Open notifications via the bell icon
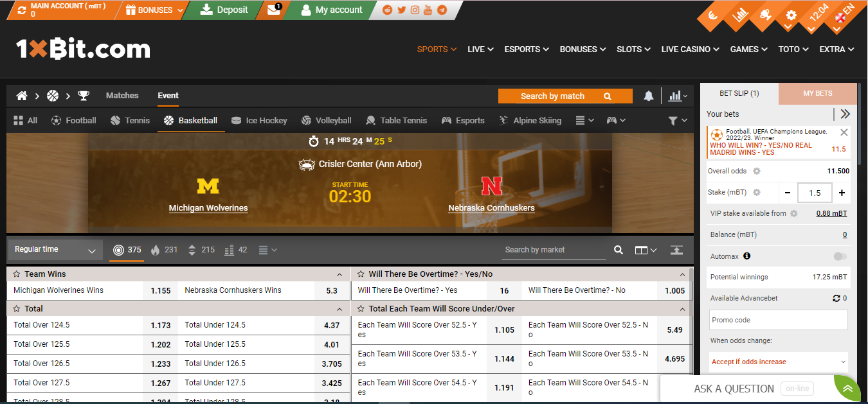The height and width of the screenshot is (404, 868). (x=648, y=96)
